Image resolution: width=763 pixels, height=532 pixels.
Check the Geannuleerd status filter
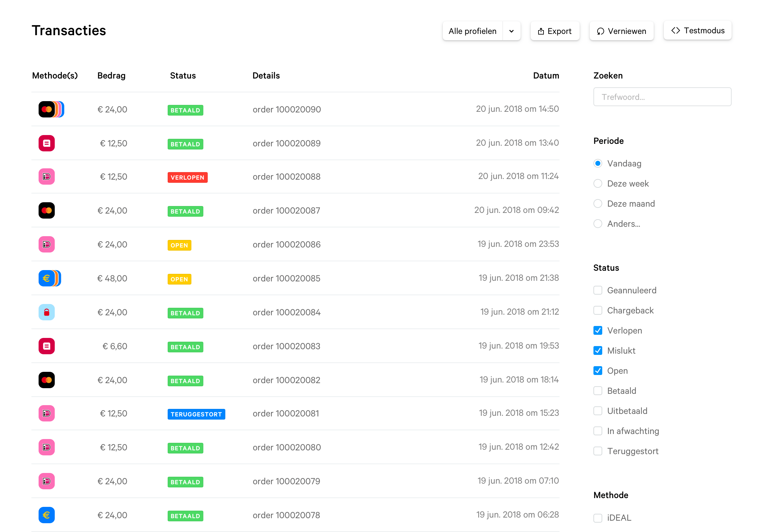(x=598, y=290)
